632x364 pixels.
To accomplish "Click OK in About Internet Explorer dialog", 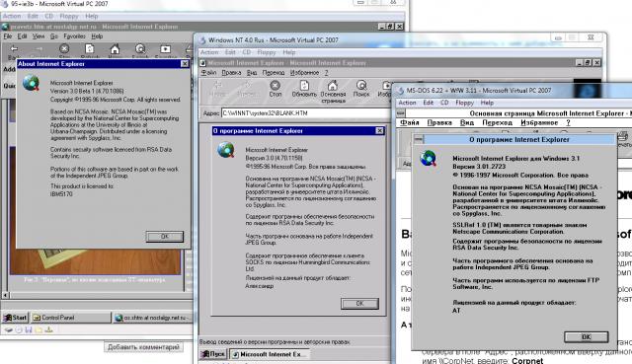I will (x=165, y=237).
